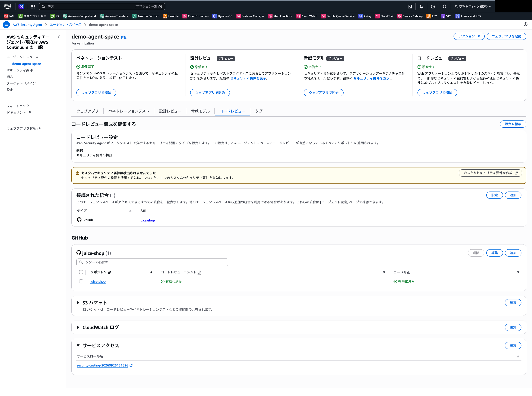Toggle the hamburger navigation menu icon
532x396 pixels.
point(6,24)
